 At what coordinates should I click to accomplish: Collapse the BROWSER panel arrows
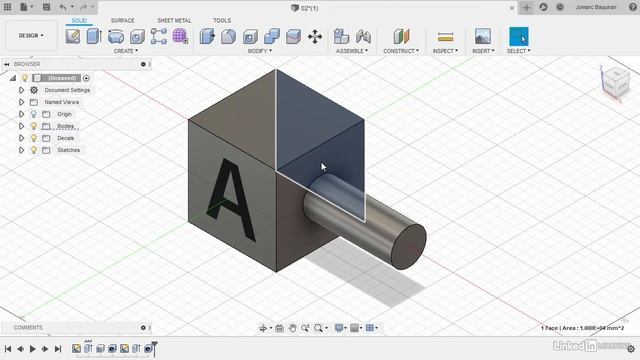click(x=7, y=64)
